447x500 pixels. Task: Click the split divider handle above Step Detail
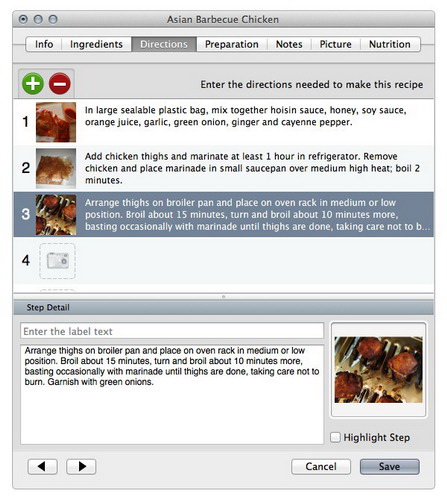223,296
